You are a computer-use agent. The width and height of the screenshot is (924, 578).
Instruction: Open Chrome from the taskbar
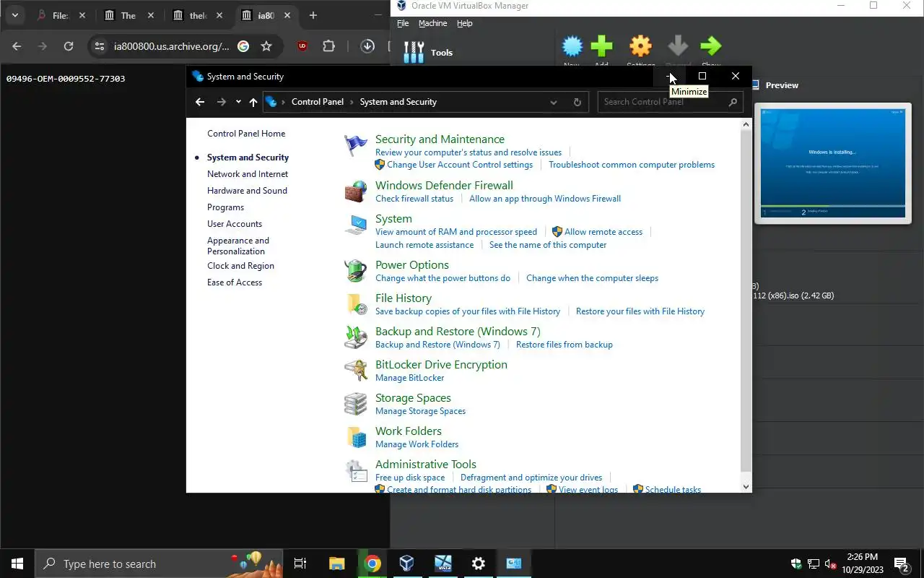pyautogui.click(x=372, y=564)
